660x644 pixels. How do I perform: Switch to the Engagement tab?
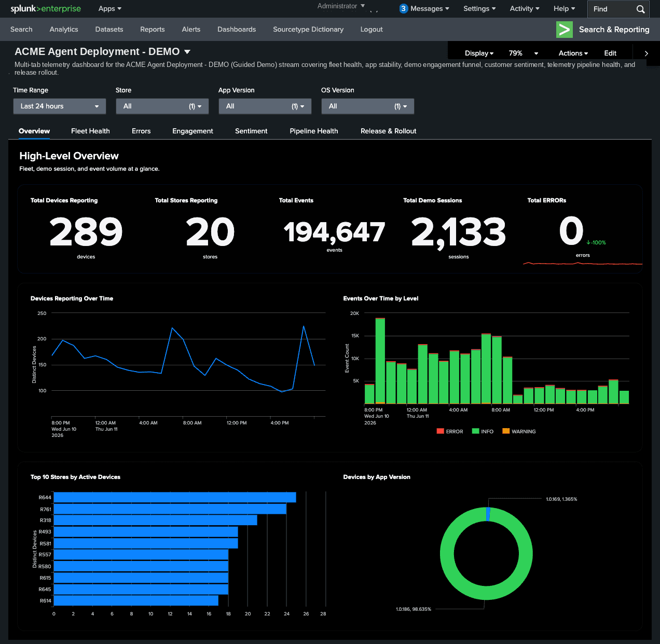[x=192, y=131]
